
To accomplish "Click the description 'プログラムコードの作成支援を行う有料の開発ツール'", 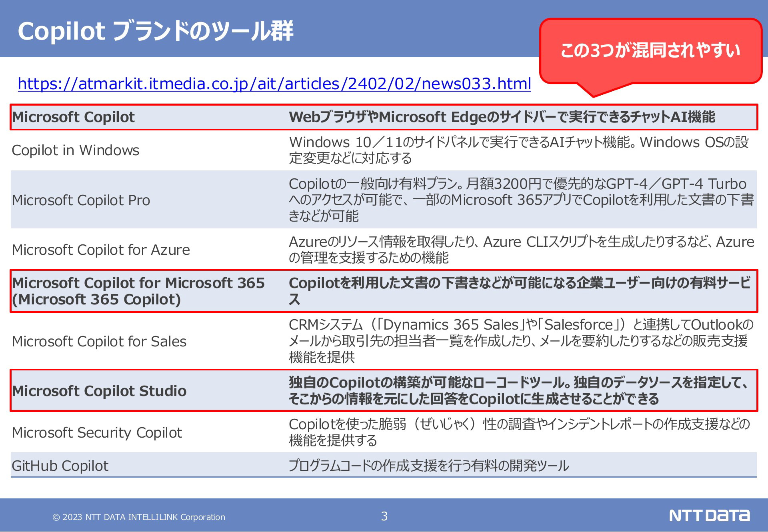I will (429, 466).
